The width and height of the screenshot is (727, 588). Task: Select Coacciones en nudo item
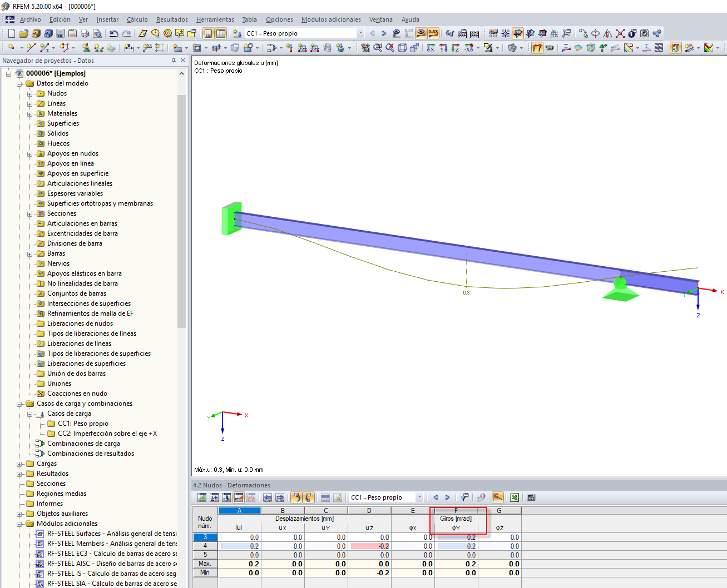(x=77, y=393)
